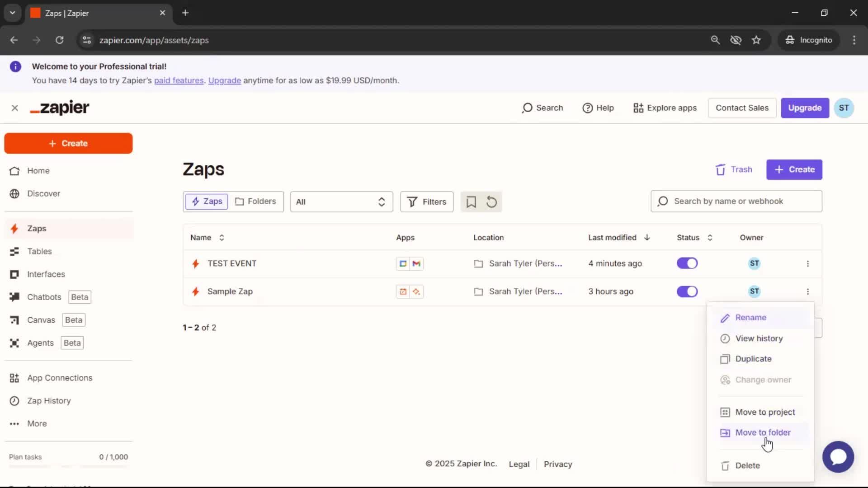Image resolution: width=868 pixels, height=488 pixels.
Task: Sort by the Name column
Action: (x=207, y=238)
